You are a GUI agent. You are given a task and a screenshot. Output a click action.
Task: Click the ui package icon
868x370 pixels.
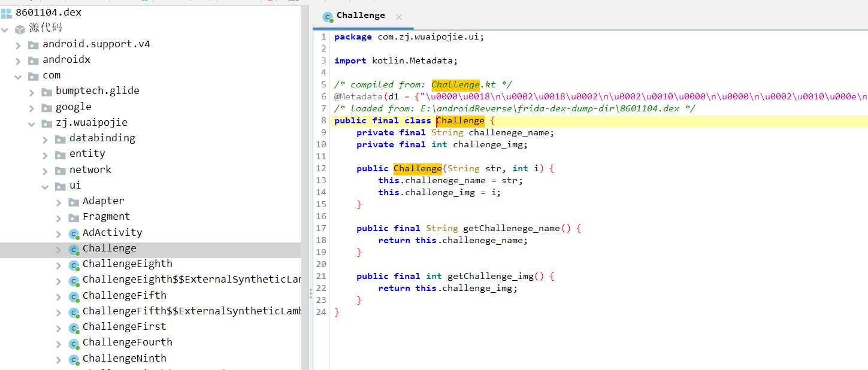[x=61, y=186]
